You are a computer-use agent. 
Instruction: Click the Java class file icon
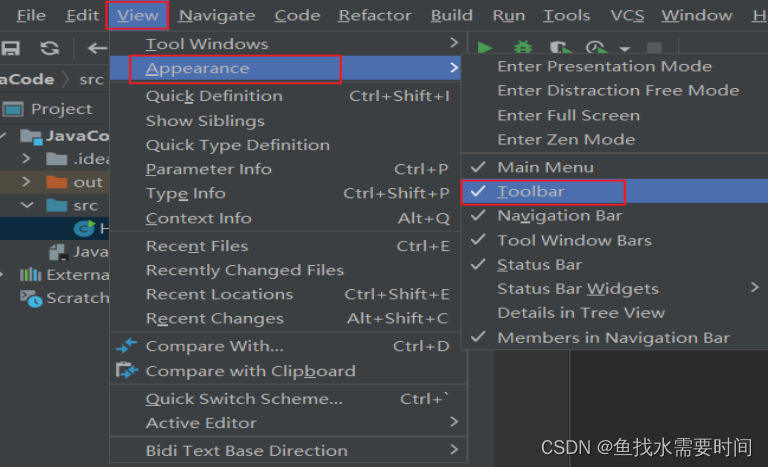[84, 228]
